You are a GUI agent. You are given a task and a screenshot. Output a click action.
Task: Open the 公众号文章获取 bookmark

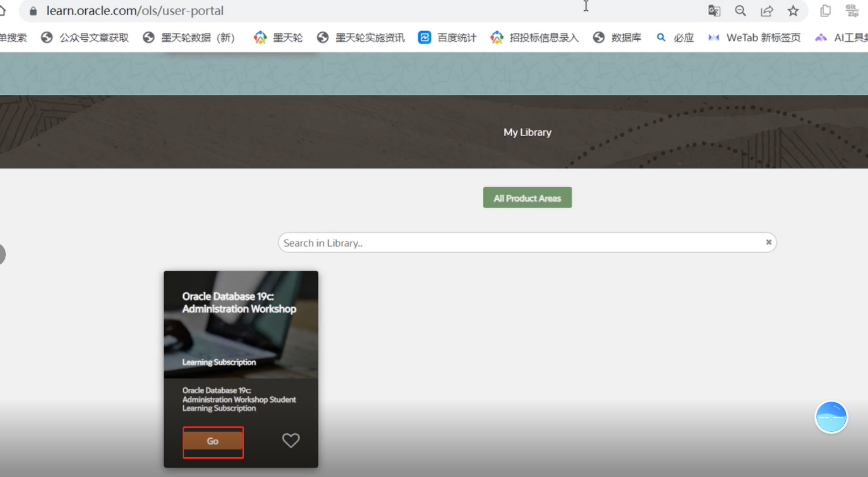tap(85, 38)
